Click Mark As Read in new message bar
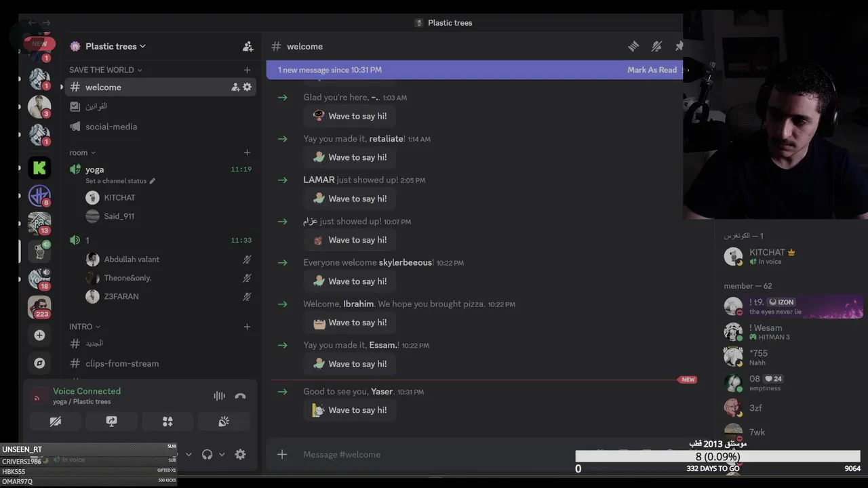 click(652, 70)
